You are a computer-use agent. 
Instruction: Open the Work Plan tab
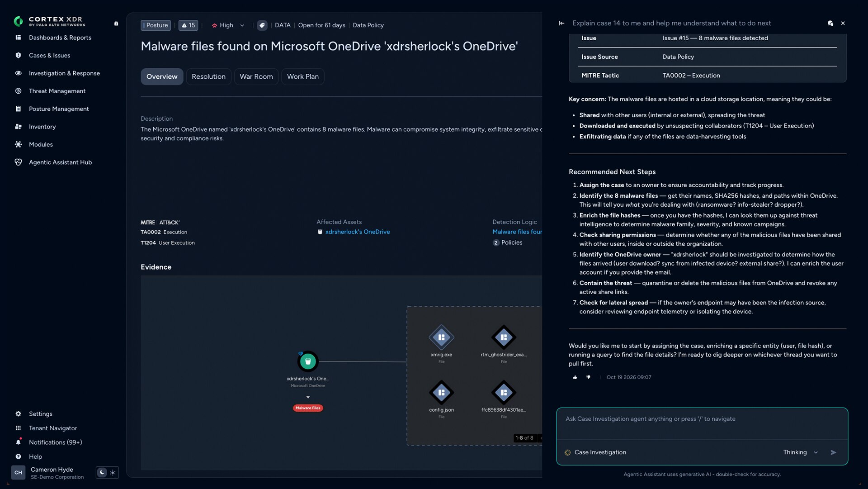click(x=302, y=76)
